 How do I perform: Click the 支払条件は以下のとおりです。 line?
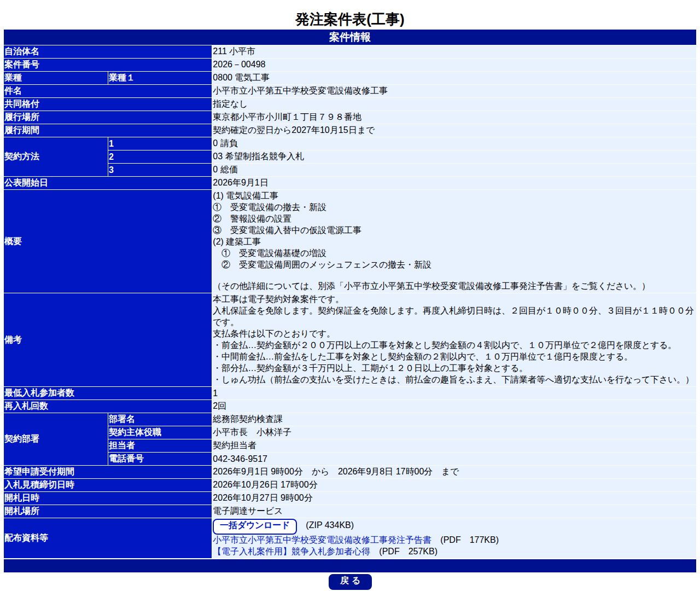pos(274,334)
